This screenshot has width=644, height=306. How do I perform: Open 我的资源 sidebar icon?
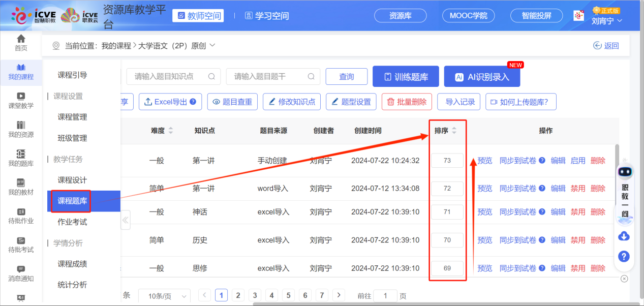[x=21, y=129]
